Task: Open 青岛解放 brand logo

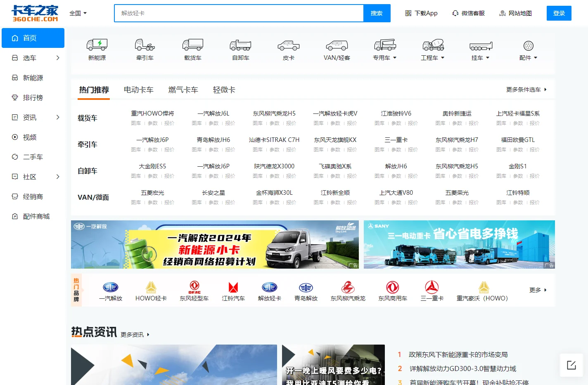Action: click(306, 287)
